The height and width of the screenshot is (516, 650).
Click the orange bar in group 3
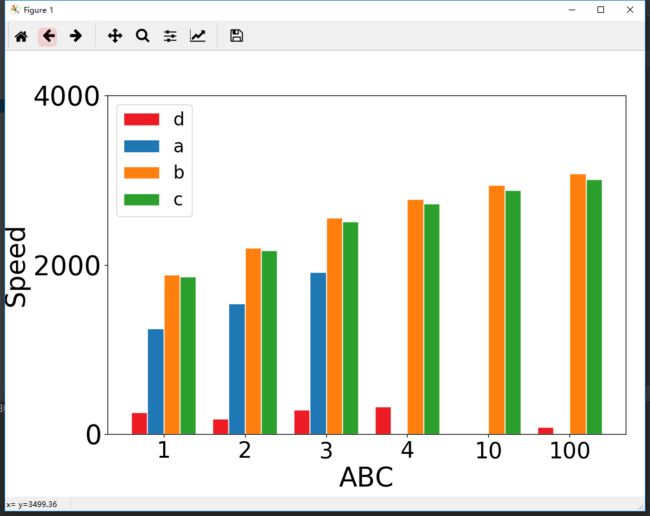tap(335, 326)
